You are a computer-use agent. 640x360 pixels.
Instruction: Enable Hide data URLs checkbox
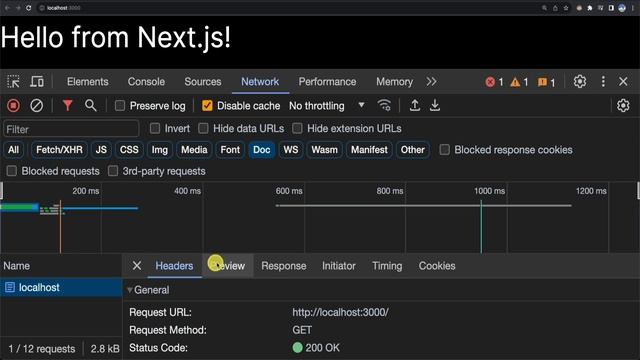coord(203,129)
